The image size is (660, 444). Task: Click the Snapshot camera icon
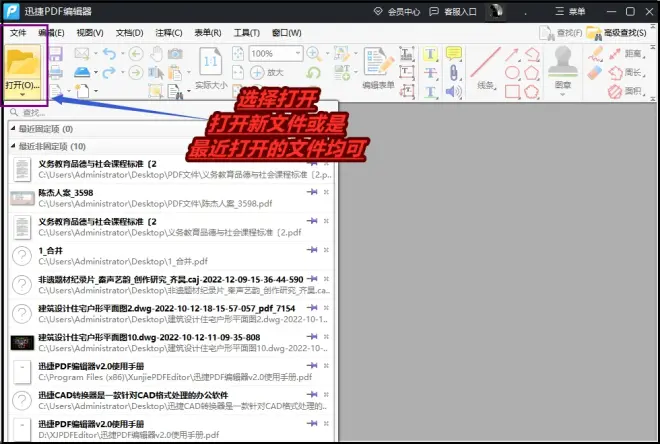point(175,53)
